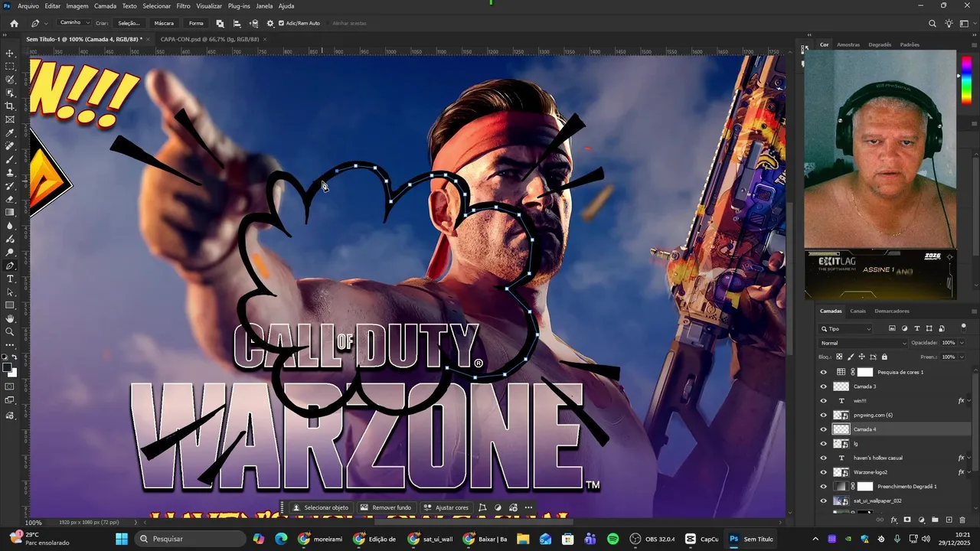Select the Zoom tool
Screen dimensions: 980x551
[x=10, y=331]
